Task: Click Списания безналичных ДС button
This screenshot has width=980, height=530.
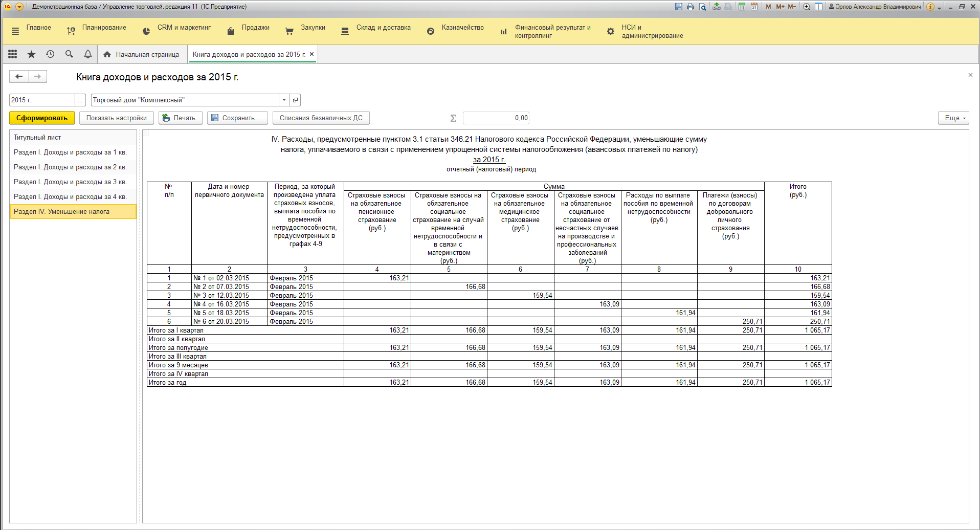Action: click(x=321, y=118)
